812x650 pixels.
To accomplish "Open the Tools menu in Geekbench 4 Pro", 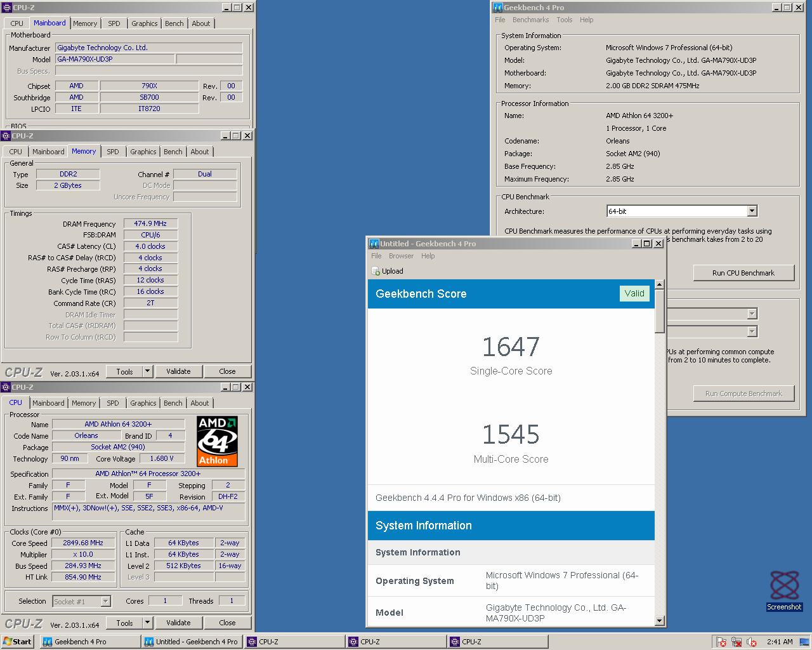I will [565, 20].
